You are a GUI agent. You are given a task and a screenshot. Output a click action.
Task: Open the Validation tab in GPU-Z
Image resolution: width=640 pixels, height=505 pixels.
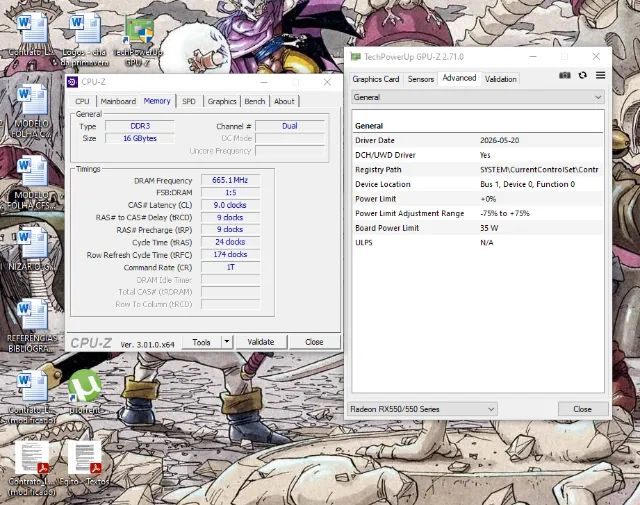click(x=501, y=79)
